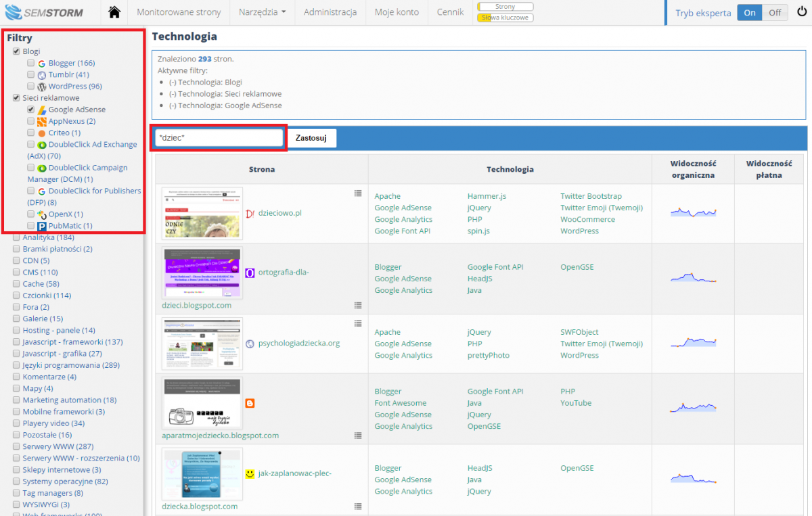Screen dimensions: 812x516
Task: Check the Języki programowania (289) checkbox
Action: pos(16,366)
